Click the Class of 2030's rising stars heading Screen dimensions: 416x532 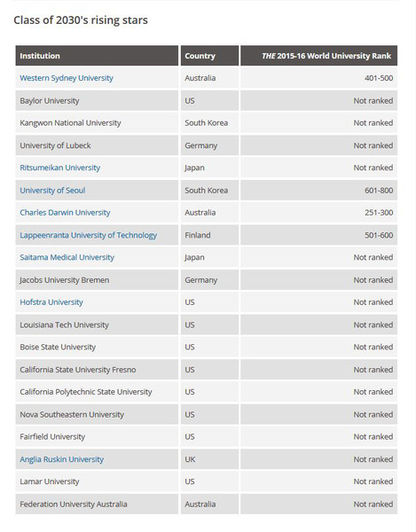tap(81, 20)
